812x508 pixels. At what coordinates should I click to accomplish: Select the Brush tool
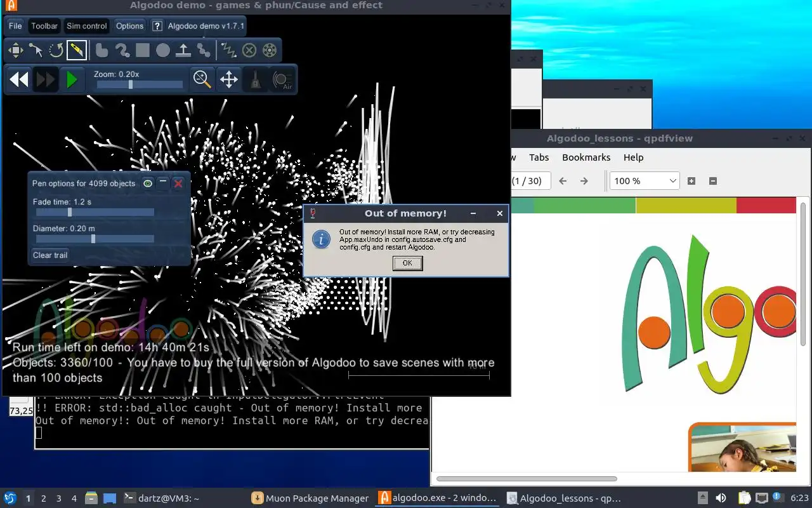(x=122, y=50)
